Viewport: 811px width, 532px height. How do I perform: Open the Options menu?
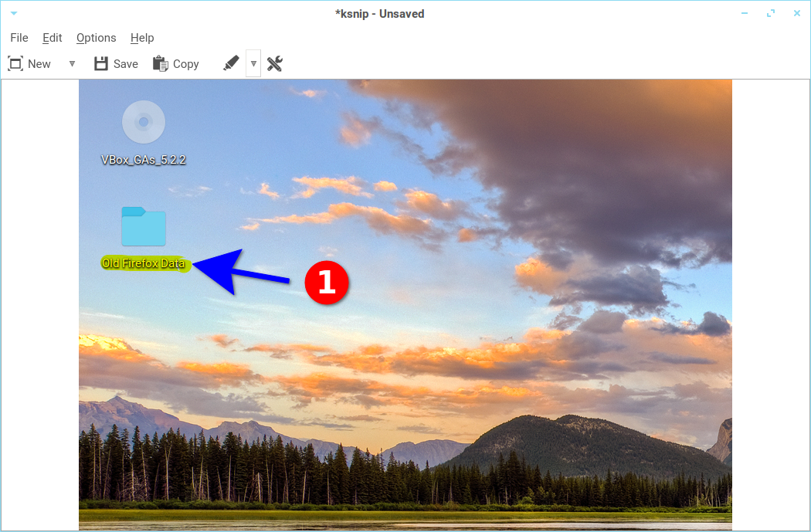tap(97, 38)
